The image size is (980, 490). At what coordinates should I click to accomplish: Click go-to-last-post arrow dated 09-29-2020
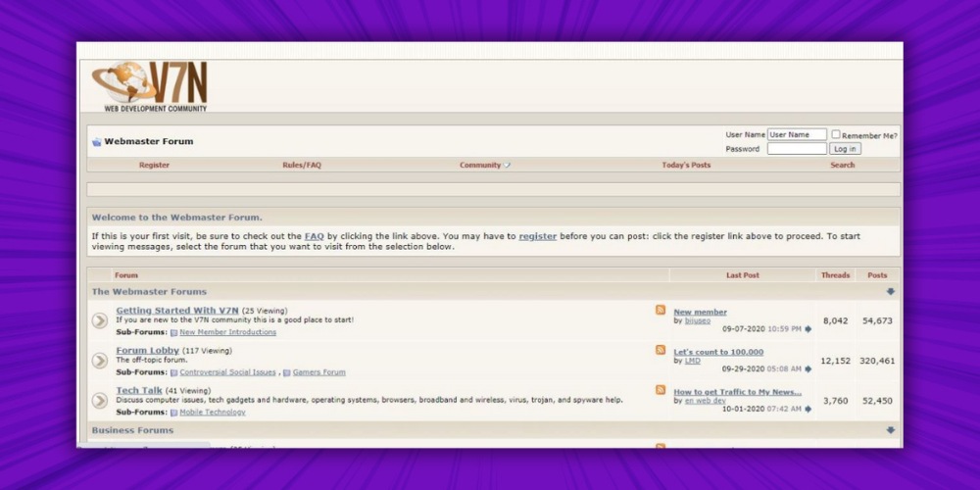[x=808, y=369]
